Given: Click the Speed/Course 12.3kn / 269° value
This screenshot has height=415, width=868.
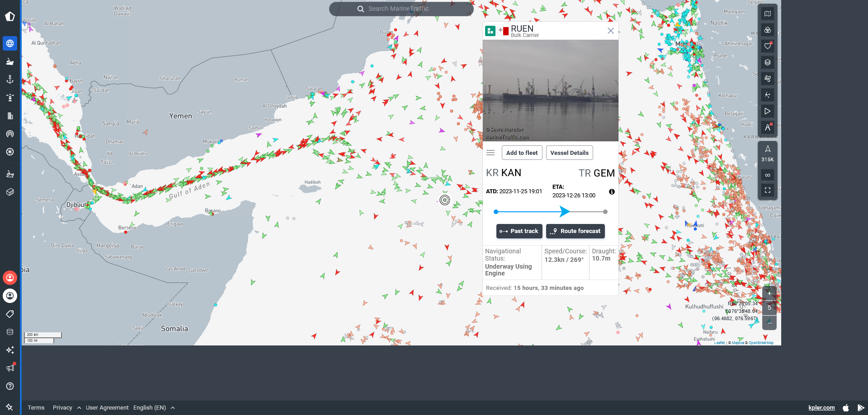Looking at the screenshot, I should (x=564, y=260).
